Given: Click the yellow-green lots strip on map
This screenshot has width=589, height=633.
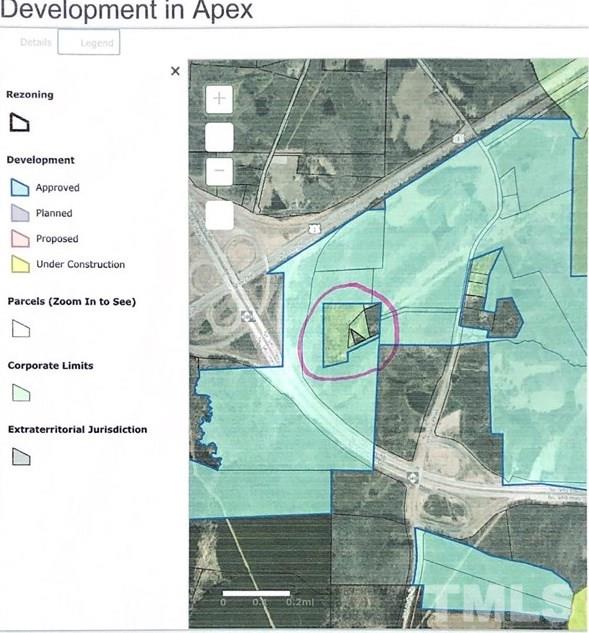Looking at the screenshot, I should [480, 273].
